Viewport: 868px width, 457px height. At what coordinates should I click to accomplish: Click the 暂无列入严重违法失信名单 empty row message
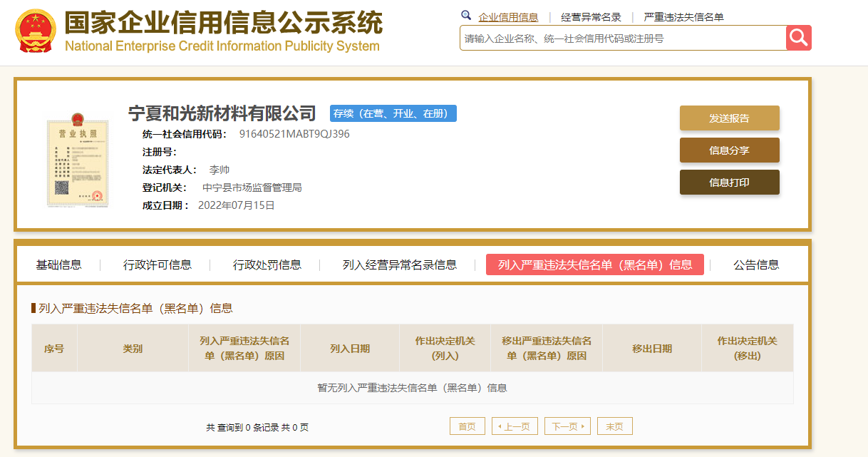(412, 388)
